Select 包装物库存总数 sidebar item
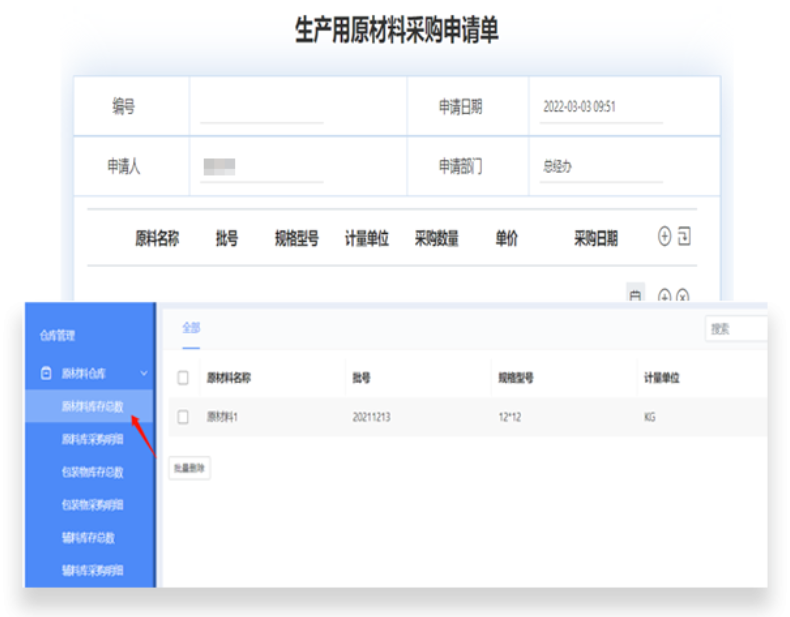The image size is (790, 617). point(92,472)
